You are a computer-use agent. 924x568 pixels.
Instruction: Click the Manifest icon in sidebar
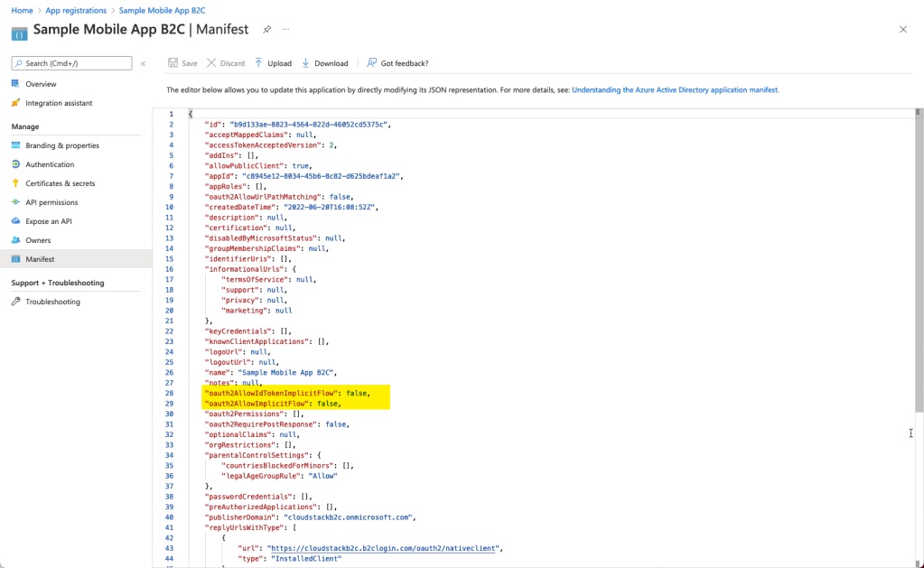pyautogui.click(x=16, y=258)
